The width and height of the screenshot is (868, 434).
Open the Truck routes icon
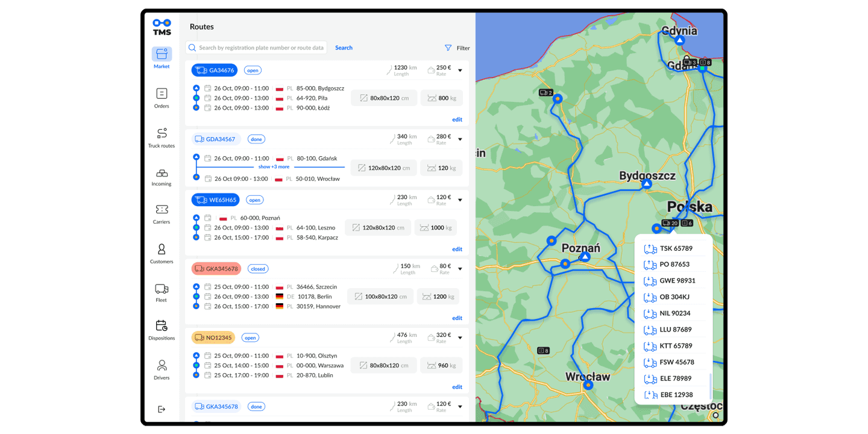(162, 134)
